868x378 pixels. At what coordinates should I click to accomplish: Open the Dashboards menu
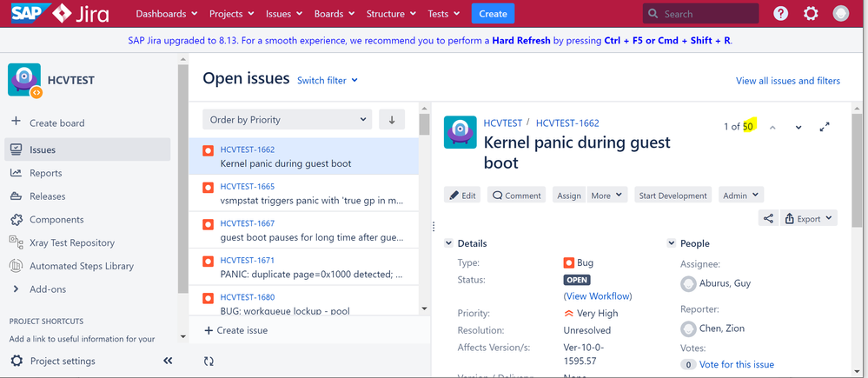[167, 14]
